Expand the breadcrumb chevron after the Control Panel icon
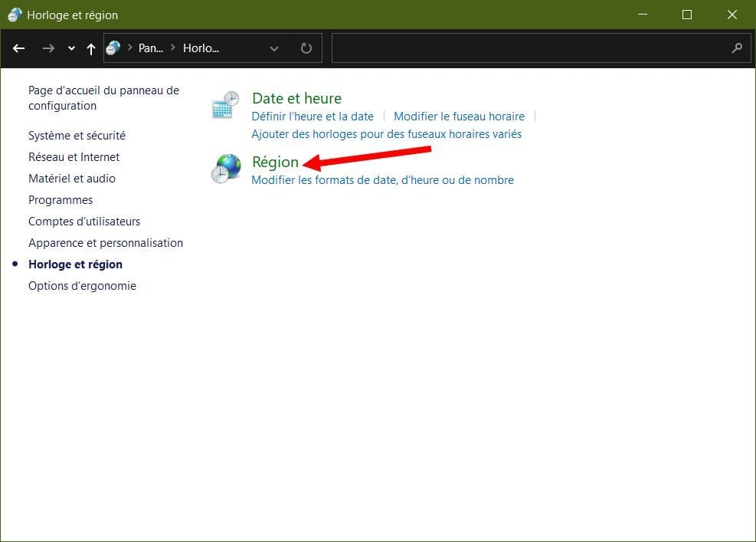This screenshot has height=542, width=756. coord(129,48)
